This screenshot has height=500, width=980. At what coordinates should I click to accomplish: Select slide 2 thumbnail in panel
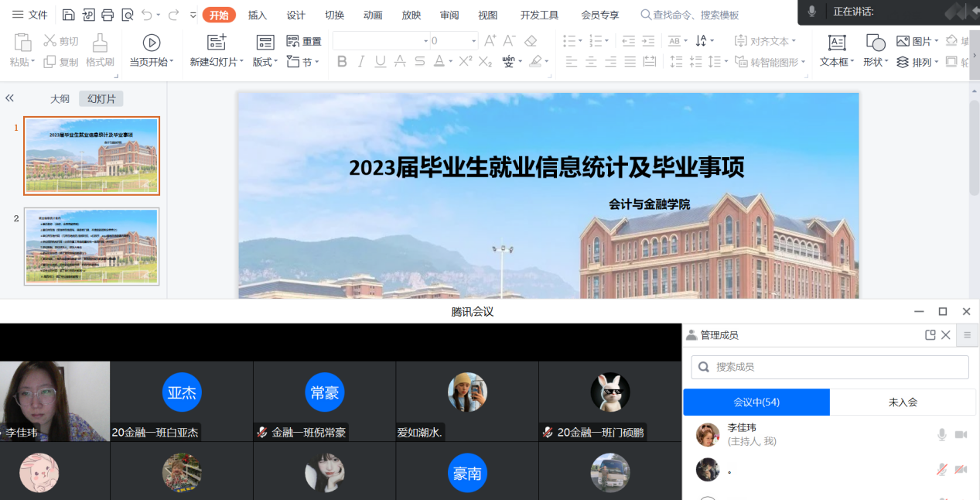[91, 246]
